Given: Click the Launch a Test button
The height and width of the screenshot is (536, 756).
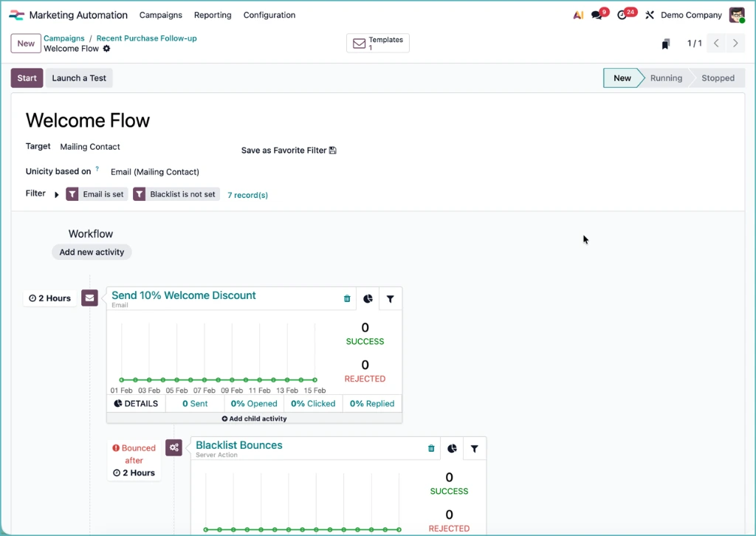Looking at the screenshot, I should tap(79, 78).
